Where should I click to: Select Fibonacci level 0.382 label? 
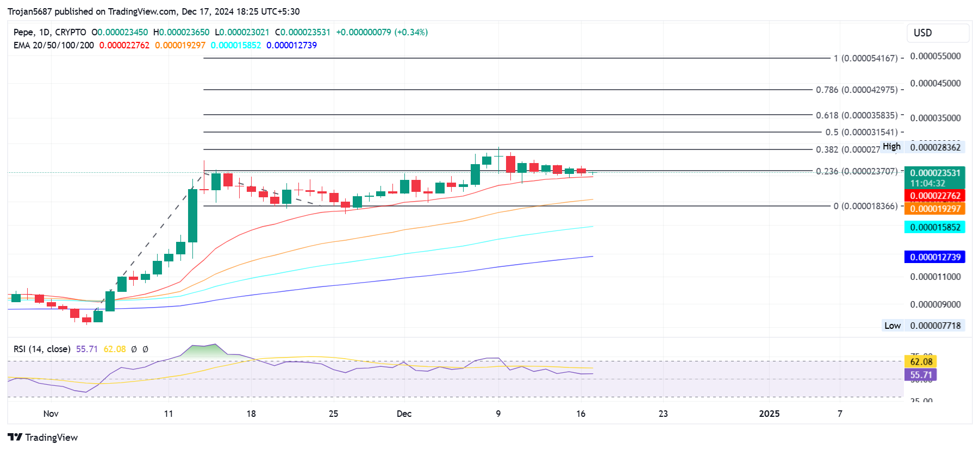click(x=847, y=149)
